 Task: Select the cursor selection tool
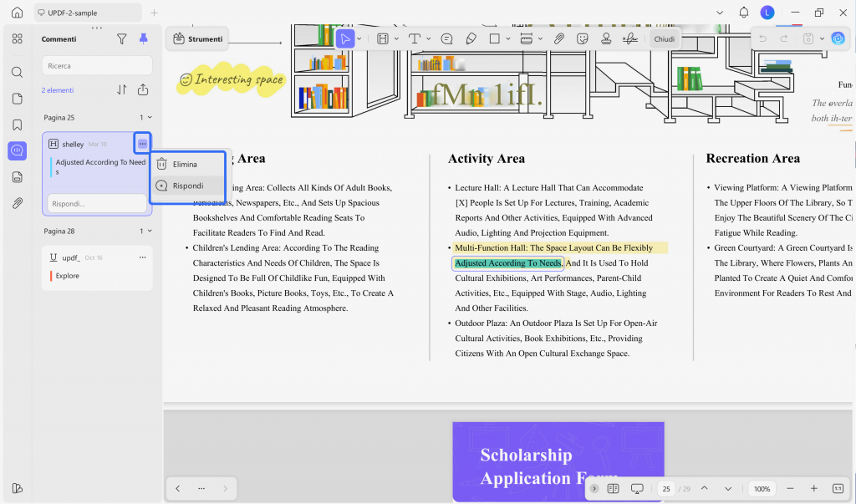coord(345,38)
